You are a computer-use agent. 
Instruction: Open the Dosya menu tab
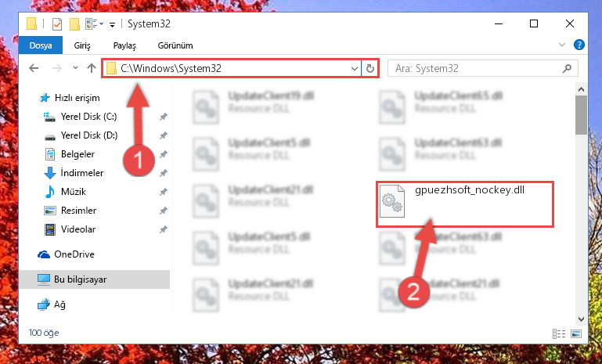pyautogui.click(x=41, y=45)
